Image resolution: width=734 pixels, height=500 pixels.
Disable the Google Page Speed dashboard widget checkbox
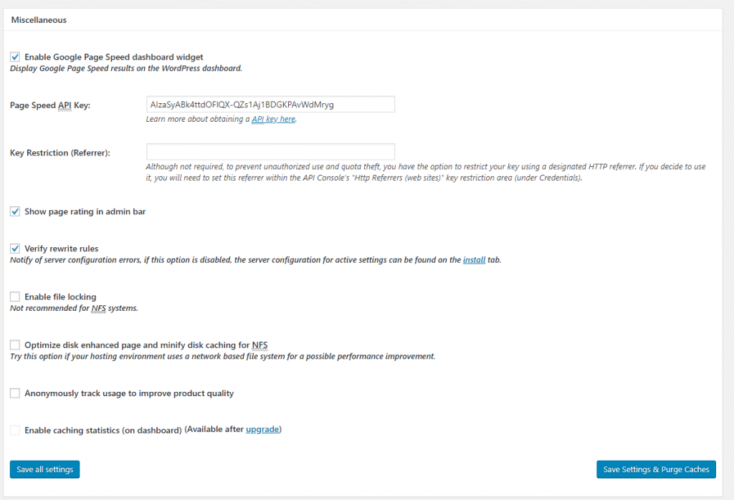14,57
